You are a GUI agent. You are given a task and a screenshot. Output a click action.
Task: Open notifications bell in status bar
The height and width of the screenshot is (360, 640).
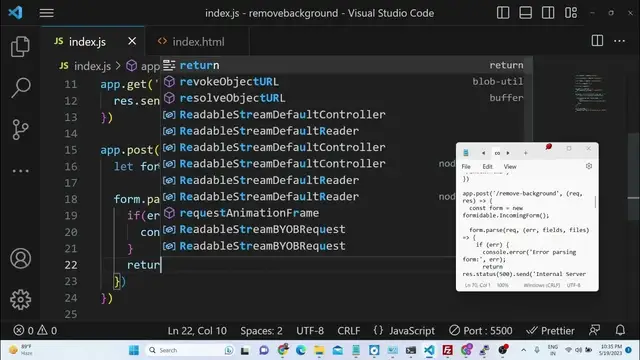pos(620,330)
